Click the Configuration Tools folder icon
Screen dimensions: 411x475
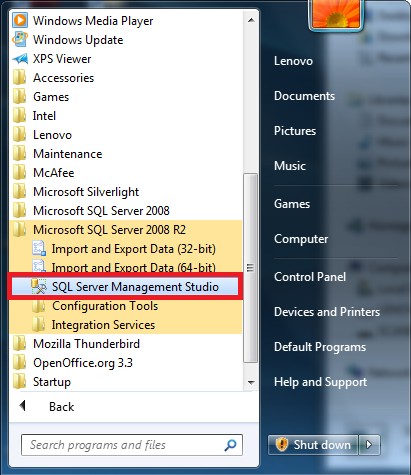tap(39, 306)
